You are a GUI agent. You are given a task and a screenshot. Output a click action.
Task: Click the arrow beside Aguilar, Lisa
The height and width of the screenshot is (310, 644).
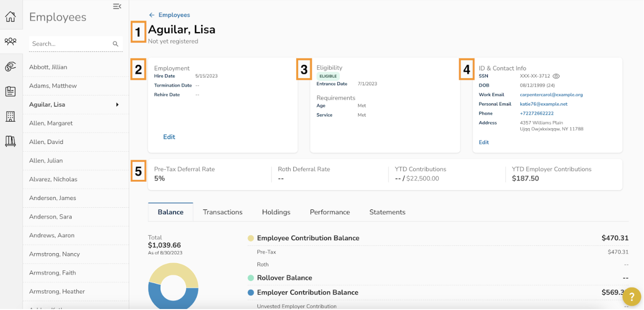(x=117, y=105)
